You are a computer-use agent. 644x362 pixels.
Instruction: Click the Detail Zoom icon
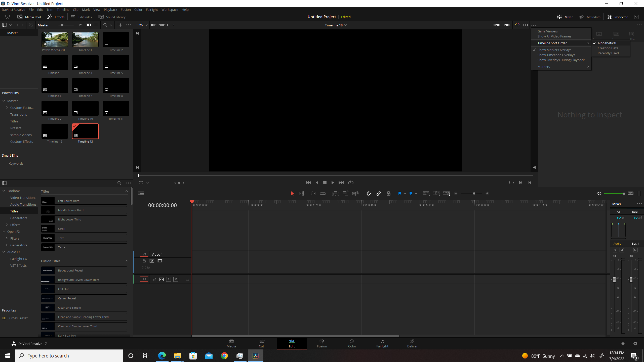[437, 193]
